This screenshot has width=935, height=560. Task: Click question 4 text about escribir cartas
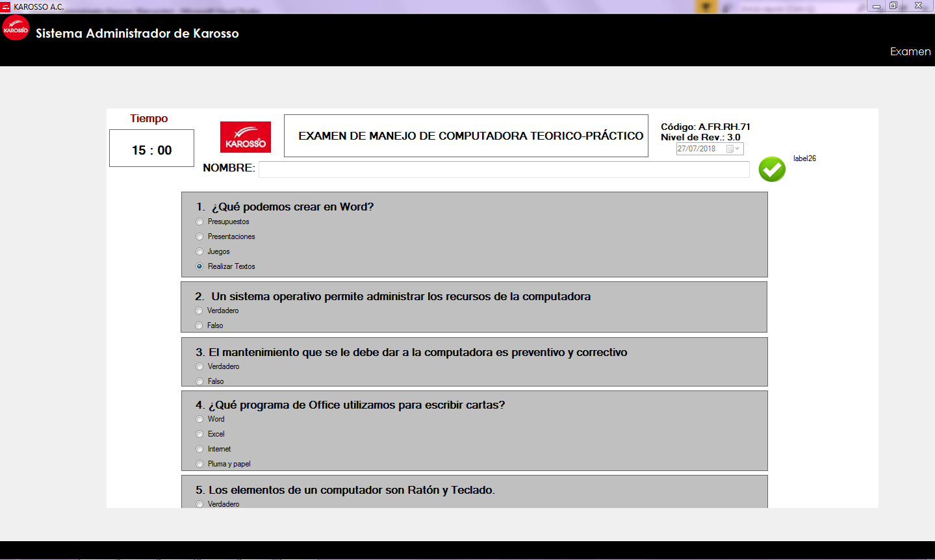(x=350, y=405)
